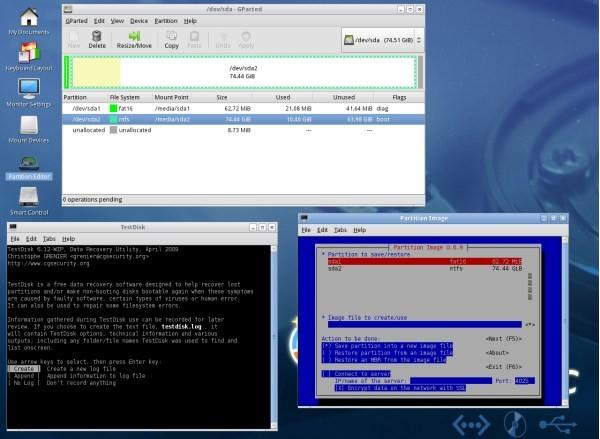Click the Paste toolbar icon in GParted

pos(194,39)
